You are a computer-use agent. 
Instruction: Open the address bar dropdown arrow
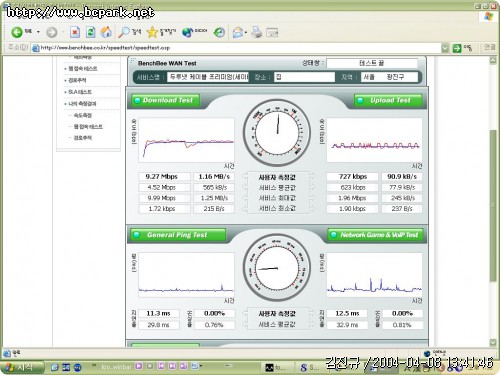[445, 48]
